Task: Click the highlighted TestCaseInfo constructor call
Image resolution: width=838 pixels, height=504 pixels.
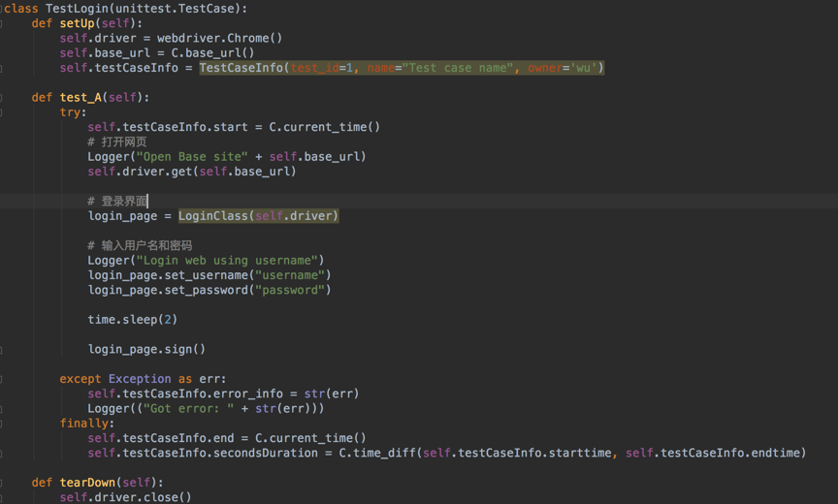Action: [402, 68]
